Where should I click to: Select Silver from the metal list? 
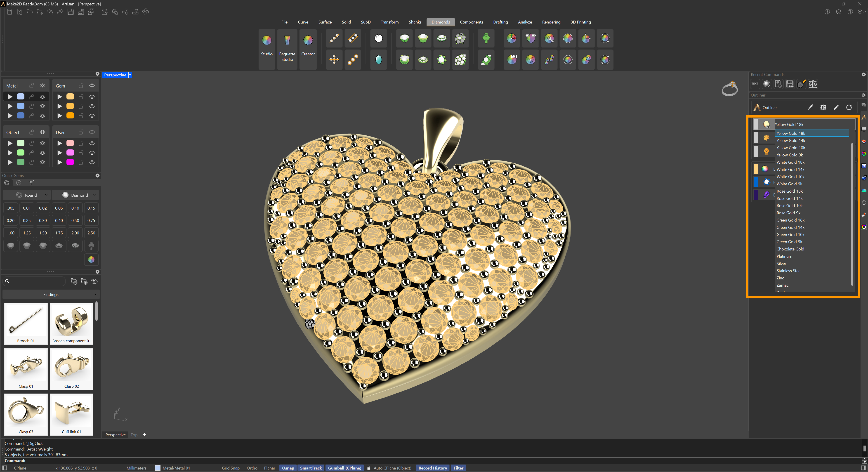[x=781, y=263]
